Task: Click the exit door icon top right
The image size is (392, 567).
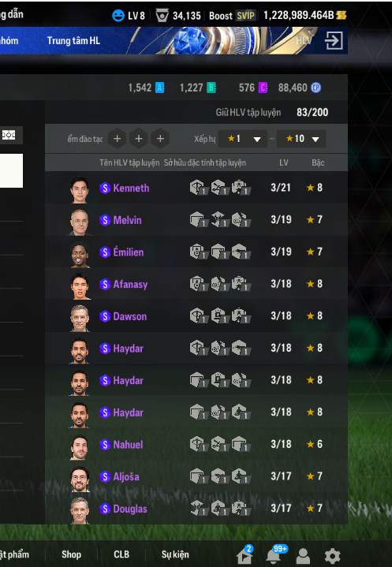Action: tap(334, 40)
